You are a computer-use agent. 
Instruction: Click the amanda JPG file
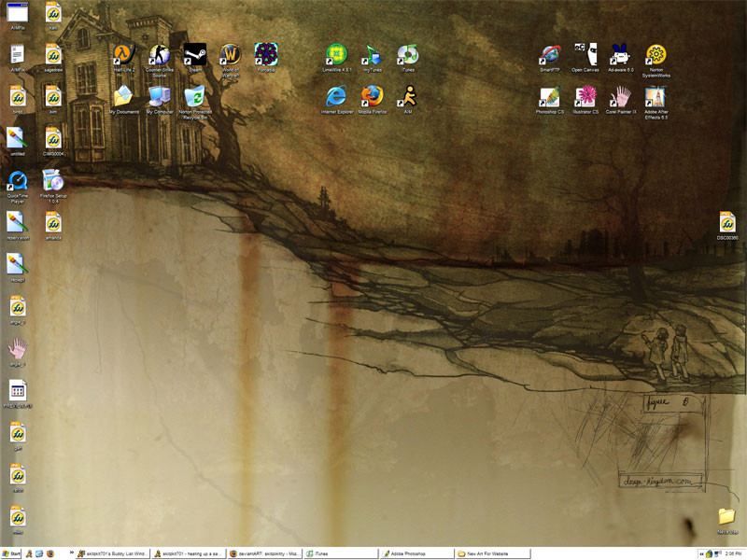click(53, 223)
